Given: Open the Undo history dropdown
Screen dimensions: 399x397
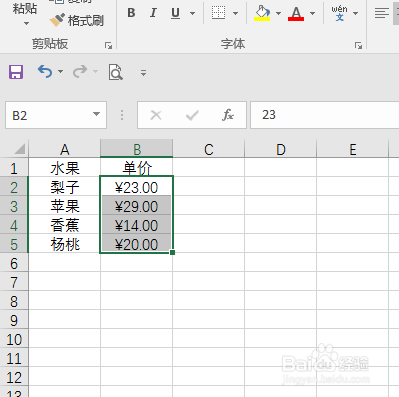Looking at the screenshot, I should point(60,71).
